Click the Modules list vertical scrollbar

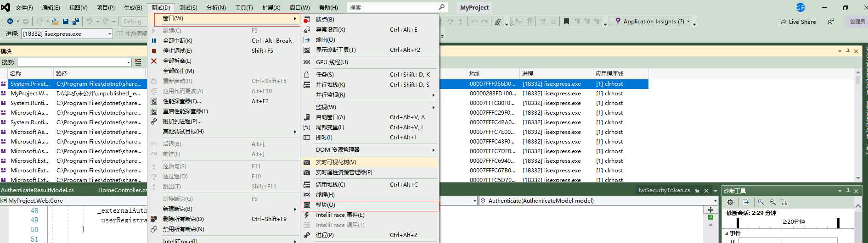858,125
